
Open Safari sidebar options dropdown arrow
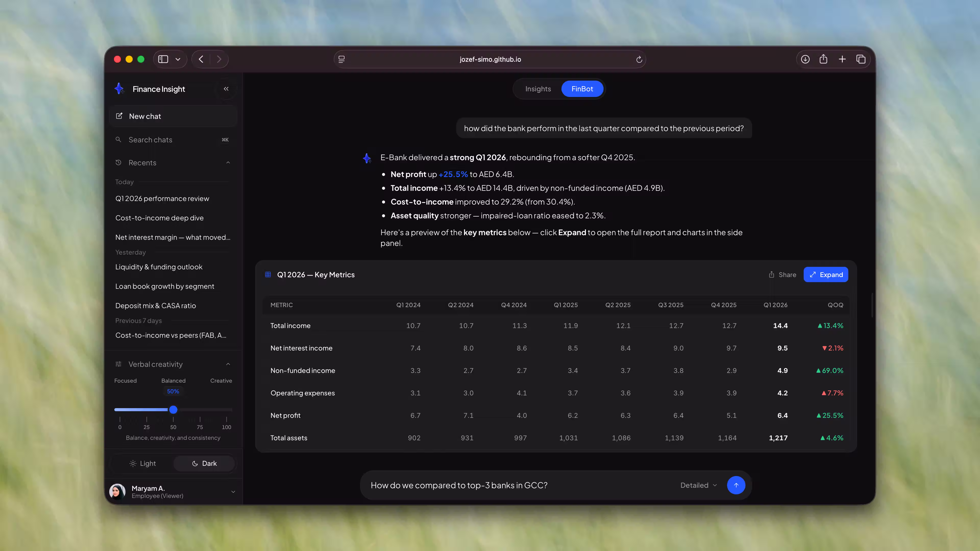[x=178, y=59]
